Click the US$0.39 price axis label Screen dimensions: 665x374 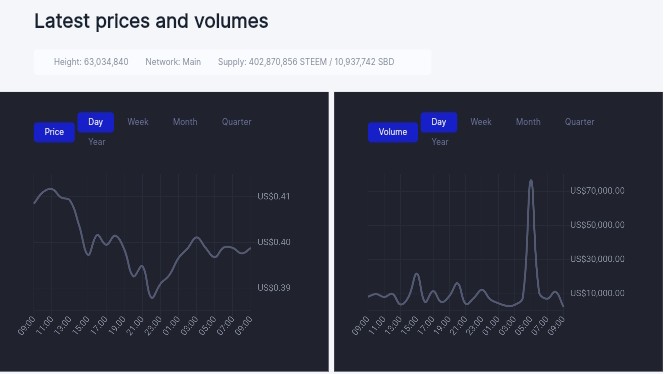coord(274,288)
